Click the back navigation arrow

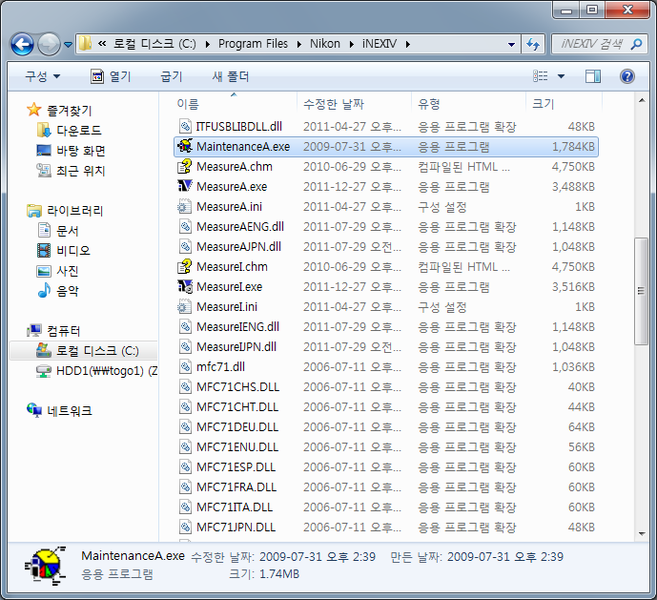22,44
